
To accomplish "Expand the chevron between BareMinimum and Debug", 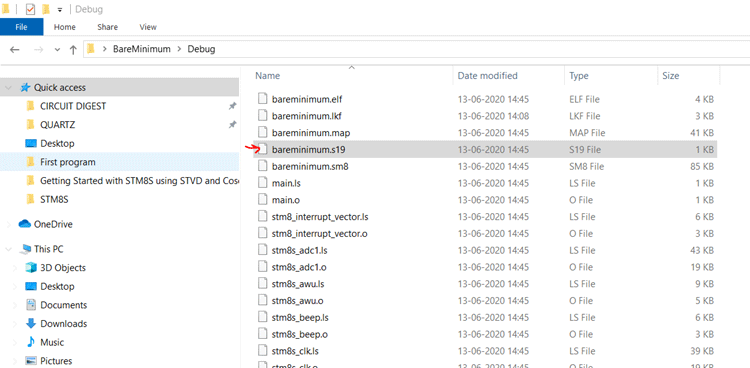I will (x=179, y=49).
